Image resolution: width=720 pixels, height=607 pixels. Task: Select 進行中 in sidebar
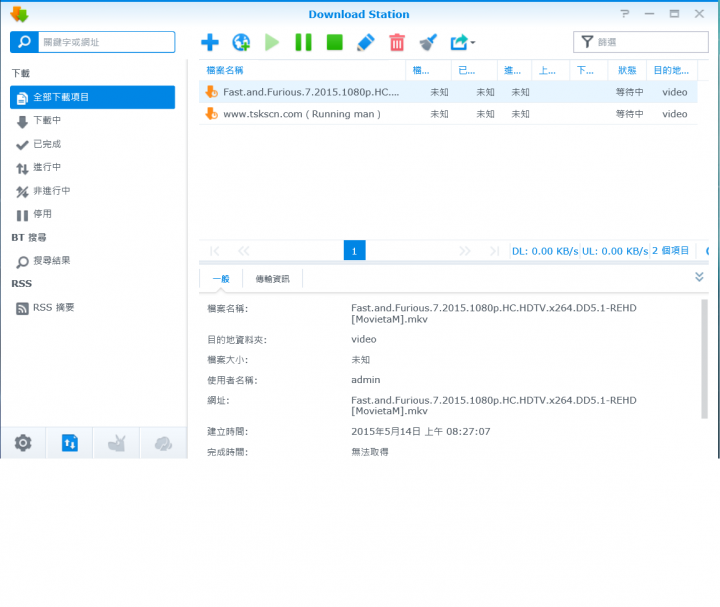tap(92, 168)
